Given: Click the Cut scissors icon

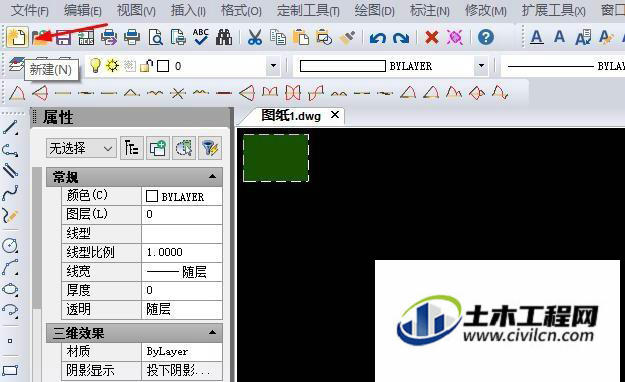Looking at the screenshot, I should (x=255, y=37).
